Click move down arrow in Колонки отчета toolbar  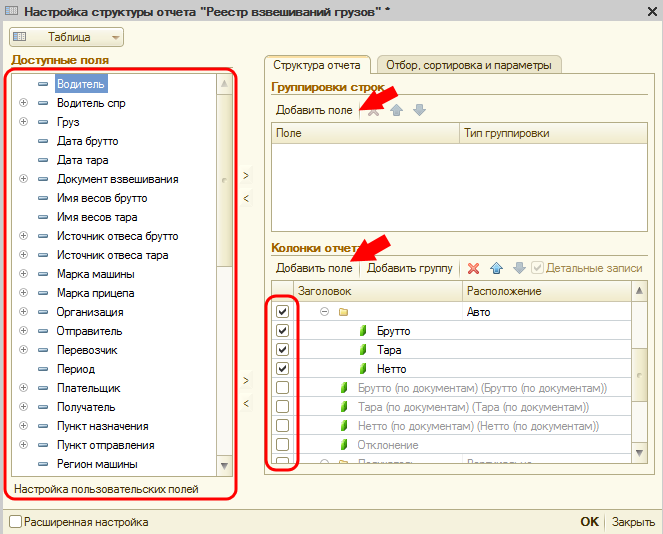(x=519, y=269)
